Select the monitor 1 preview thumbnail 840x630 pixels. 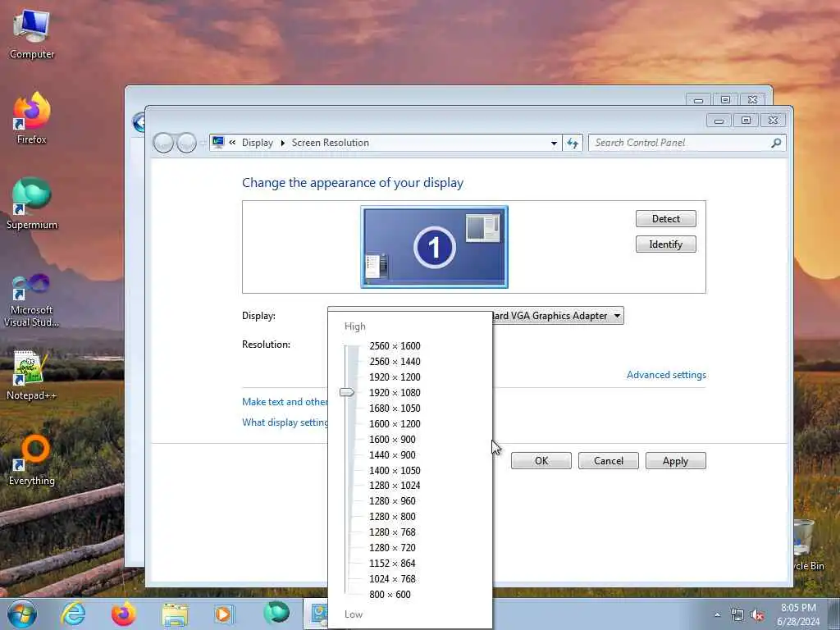click(x=434, y=247)
